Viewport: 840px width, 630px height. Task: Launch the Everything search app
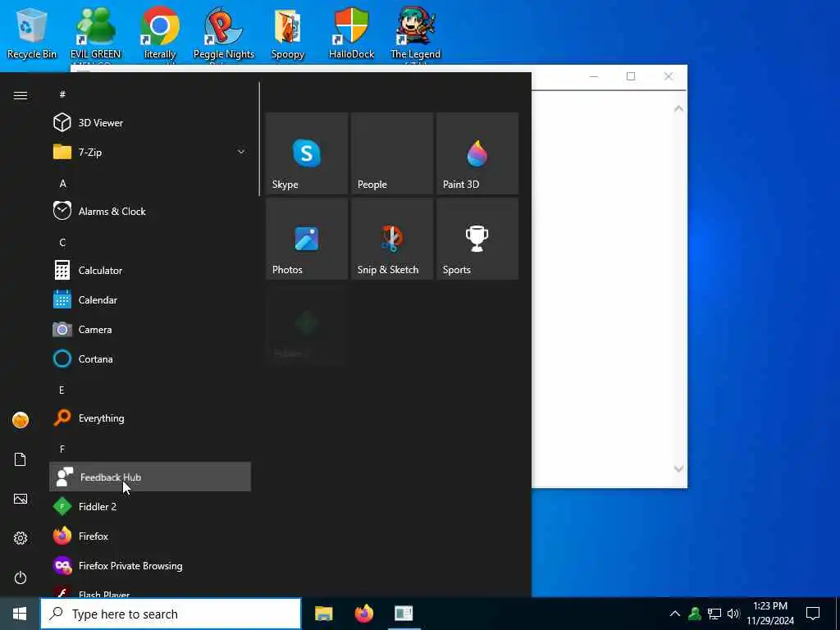pos(150,418)
